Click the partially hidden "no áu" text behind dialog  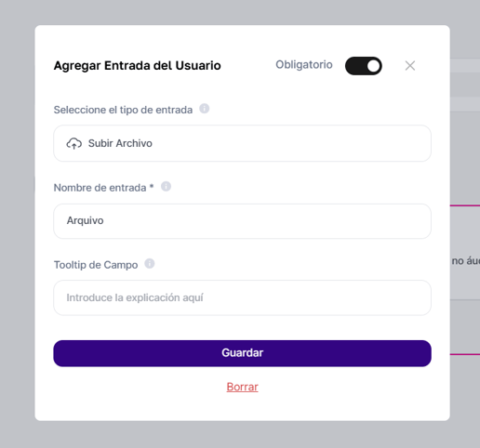click(x=465, y=261)
